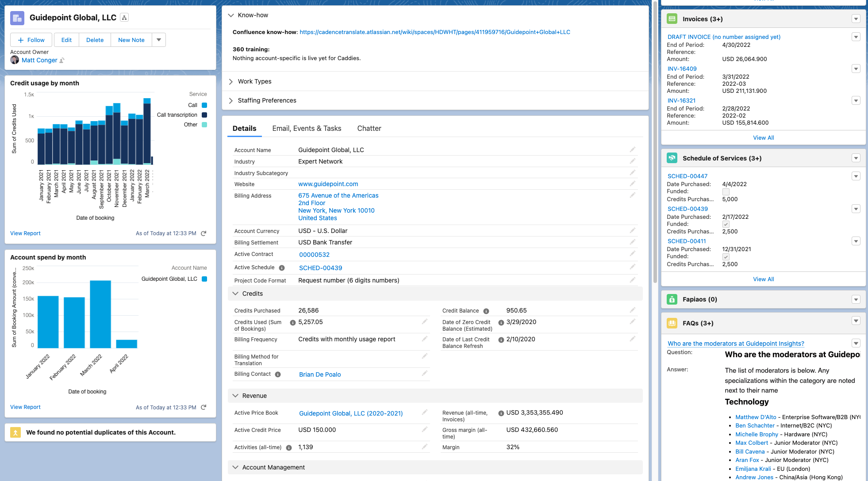Screen dimensions: 868x481
Task: Expand the Staffing Preferences section
Action: tap(231, 100)
